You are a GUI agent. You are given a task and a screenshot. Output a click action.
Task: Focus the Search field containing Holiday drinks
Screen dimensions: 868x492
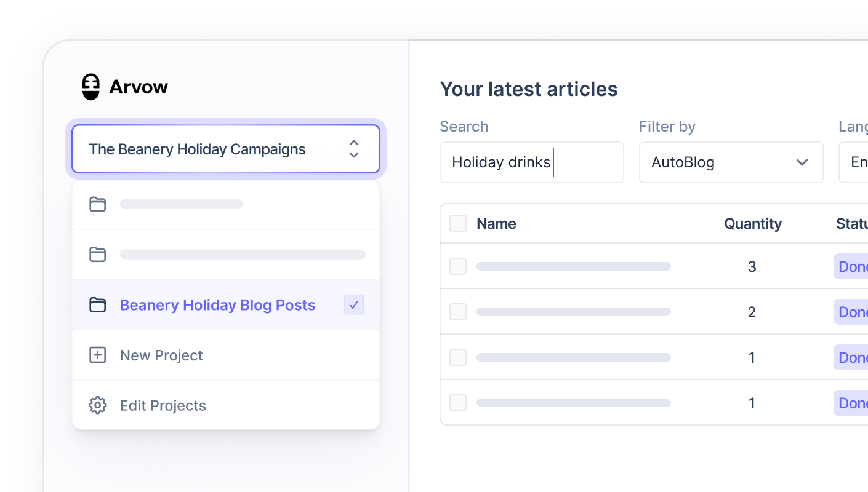coord(532,162)
